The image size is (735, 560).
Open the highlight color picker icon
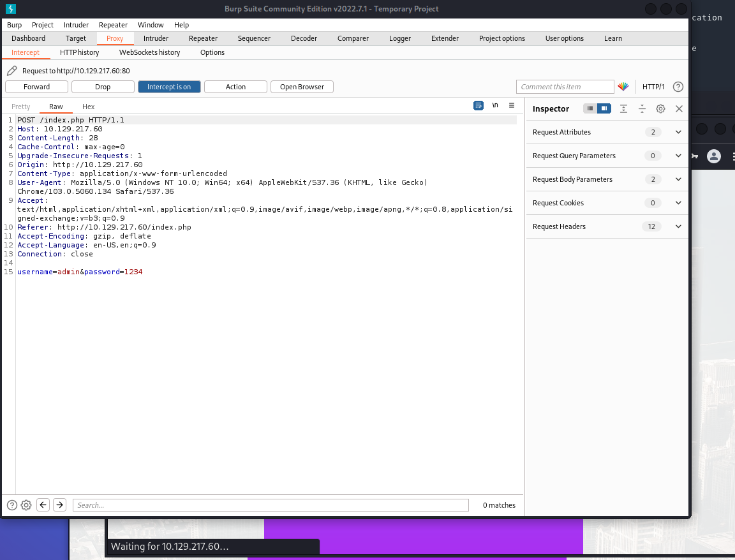(623, 87)
